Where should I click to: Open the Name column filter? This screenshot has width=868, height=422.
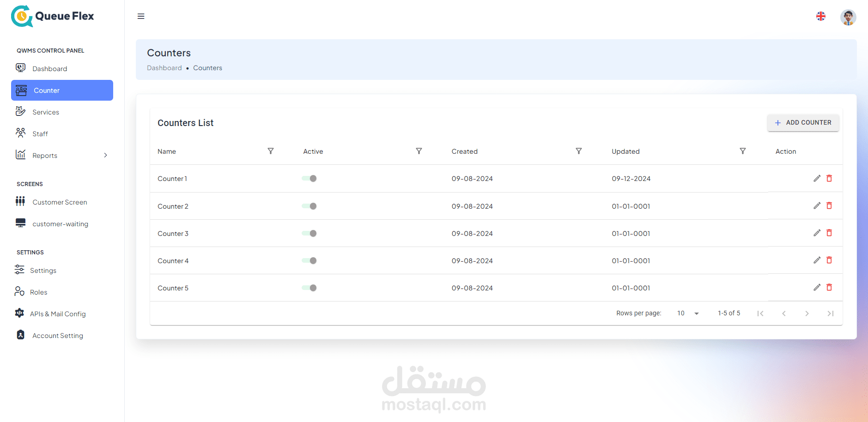(271, 151)
